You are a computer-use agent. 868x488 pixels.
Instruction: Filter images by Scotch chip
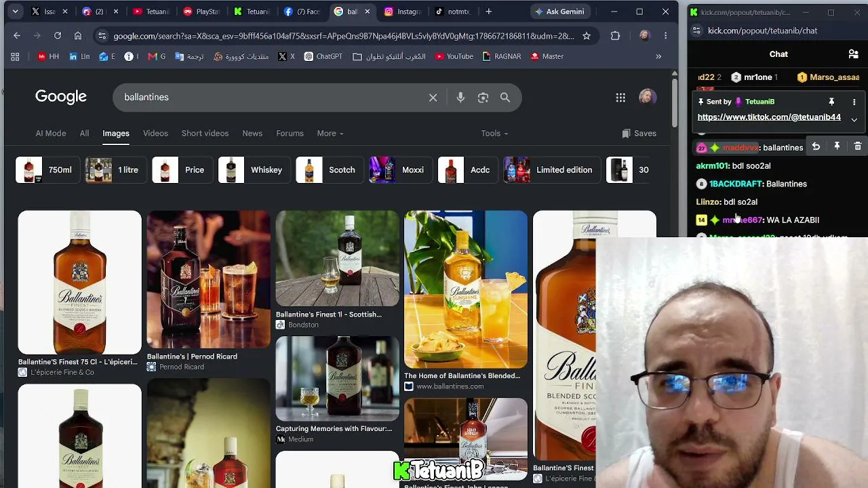tap(329, 170)
